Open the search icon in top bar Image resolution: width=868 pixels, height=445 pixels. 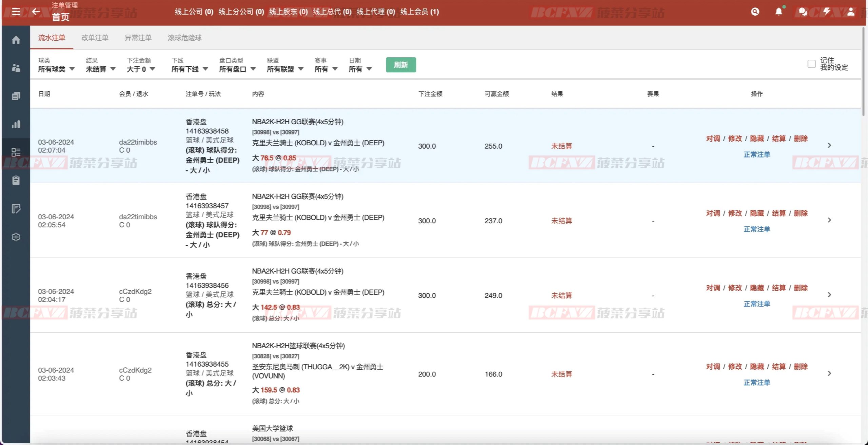(755, 12)
